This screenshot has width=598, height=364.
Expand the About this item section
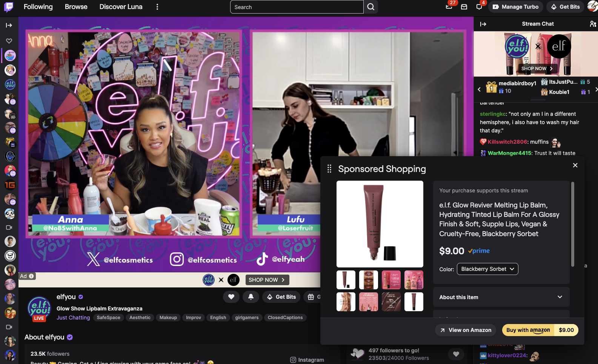[x=501, y=297]
